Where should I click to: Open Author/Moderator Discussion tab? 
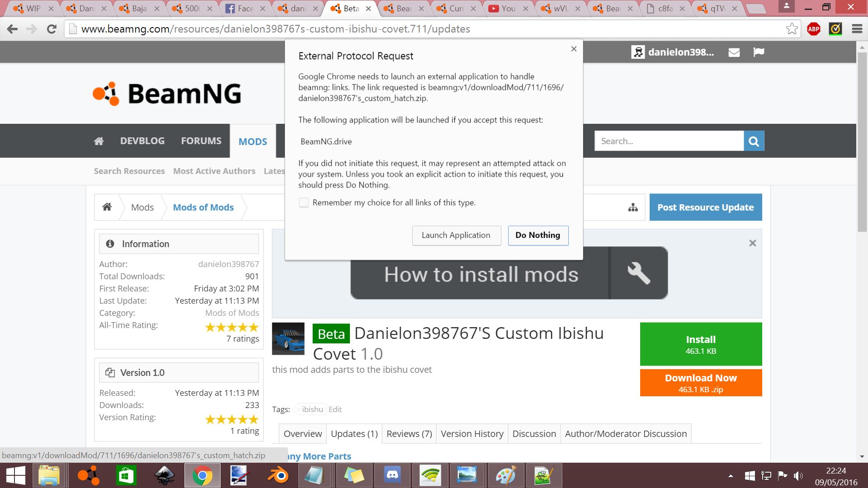pos(626,434)
